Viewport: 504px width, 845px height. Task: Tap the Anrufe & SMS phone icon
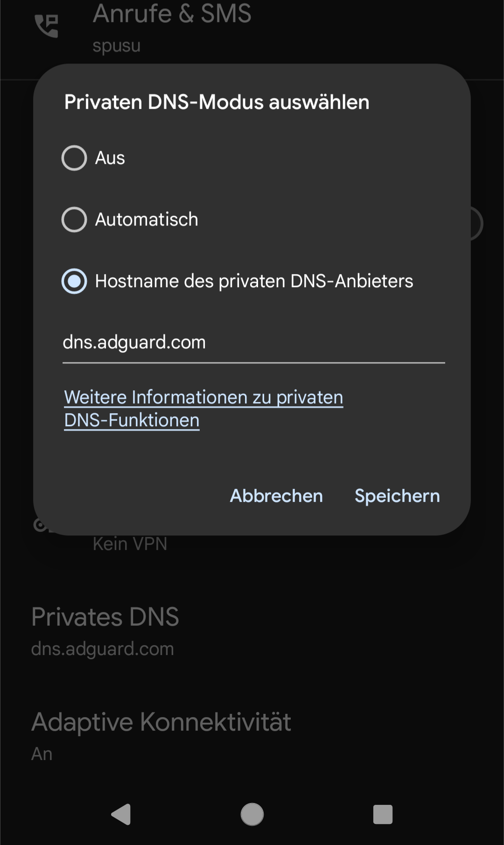pos(47,26)
